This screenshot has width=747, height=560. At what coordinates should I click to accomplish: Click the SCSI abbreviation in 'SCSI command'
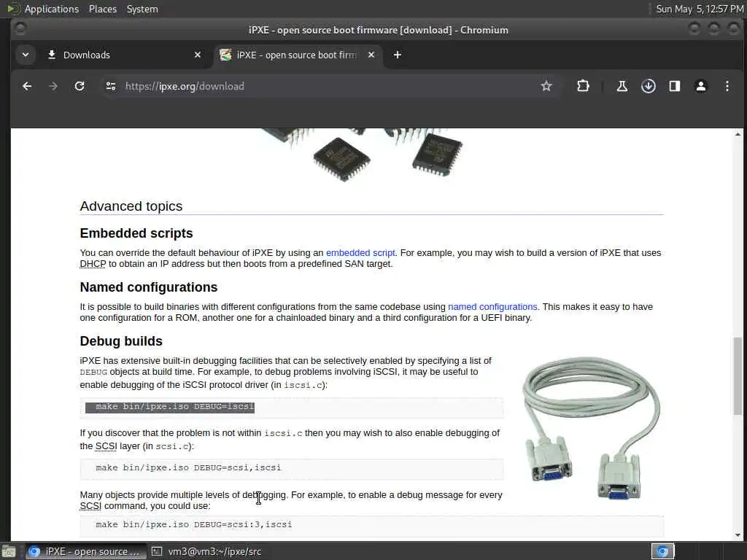(90, 506)
